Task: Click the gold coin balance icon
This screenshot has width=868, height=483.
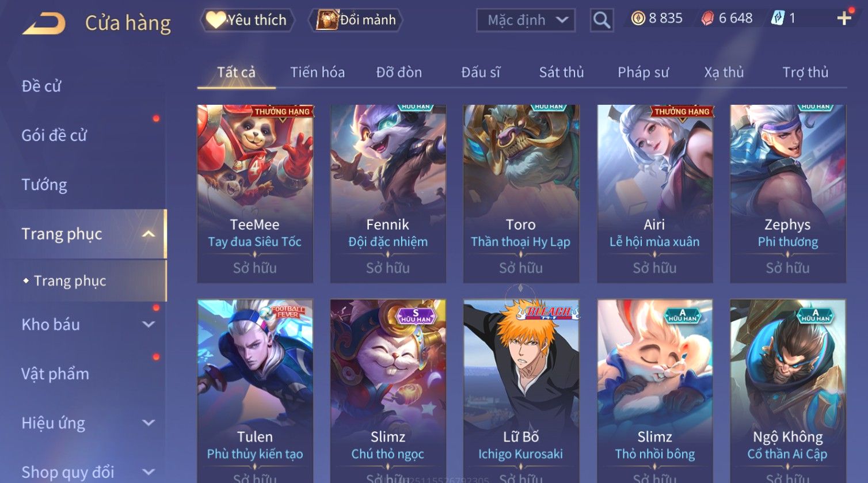Action: [638, 19]
